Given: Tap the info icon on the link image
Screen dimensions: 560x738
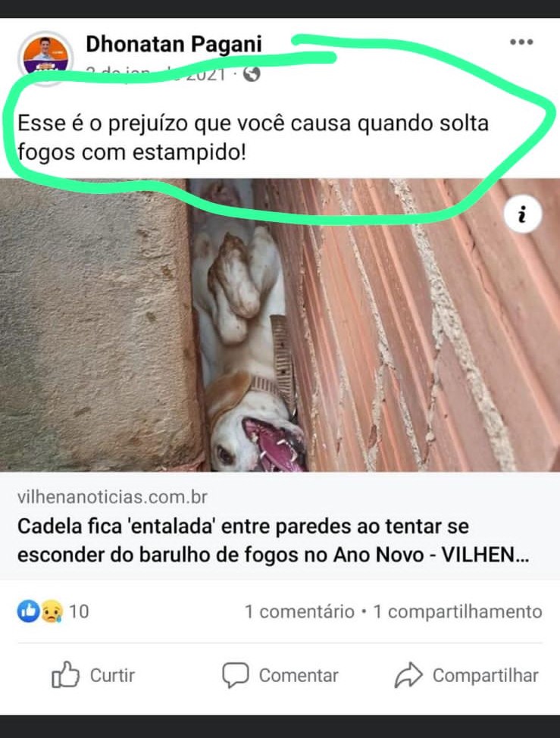Looking at the screenshot, I should coord(522,214).
